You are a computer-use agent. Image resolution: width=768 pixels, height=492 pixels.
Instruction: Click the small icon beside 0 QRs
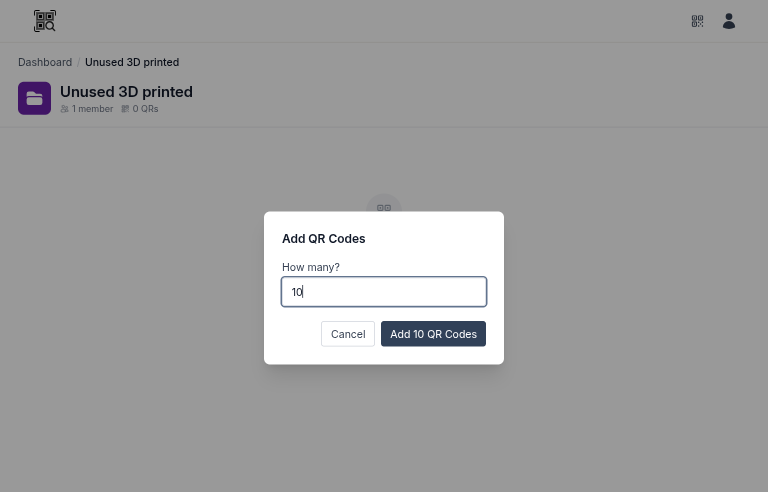[125, 109]
